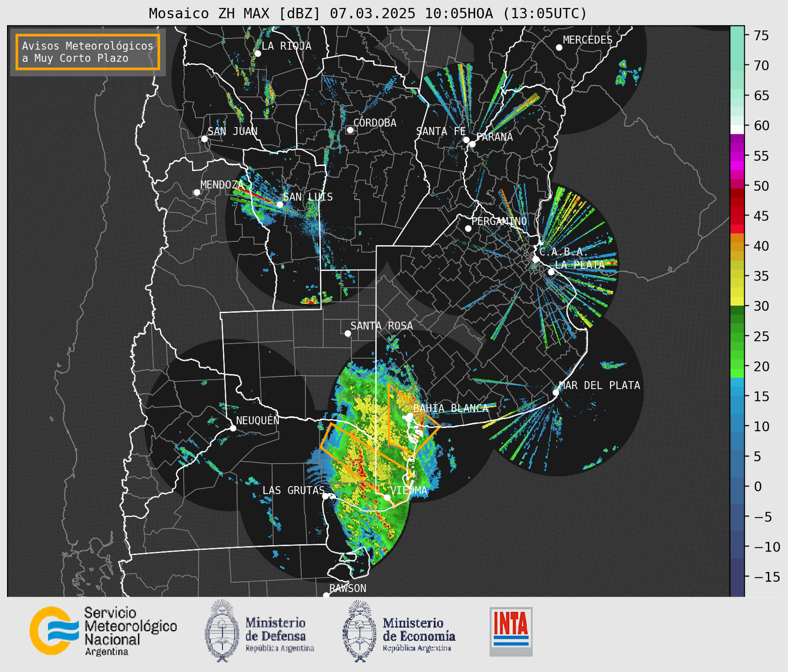Click the CORDOBA city marker

click(350, 130)
